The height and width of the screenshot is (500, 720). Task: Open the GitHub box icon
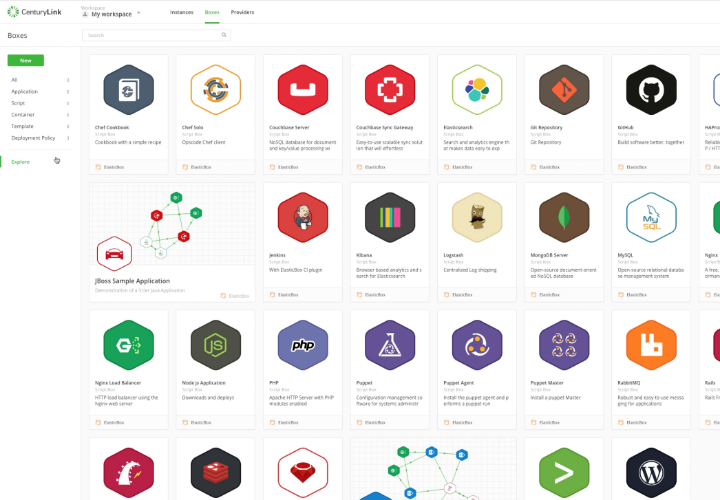(651, 90)
